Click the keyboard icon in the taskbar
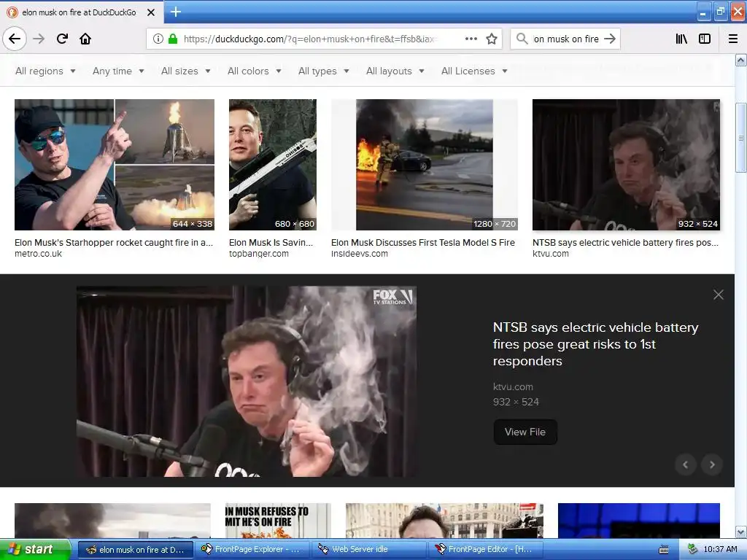The height and width of the screenshot is (560, 747). coord(663,550)
